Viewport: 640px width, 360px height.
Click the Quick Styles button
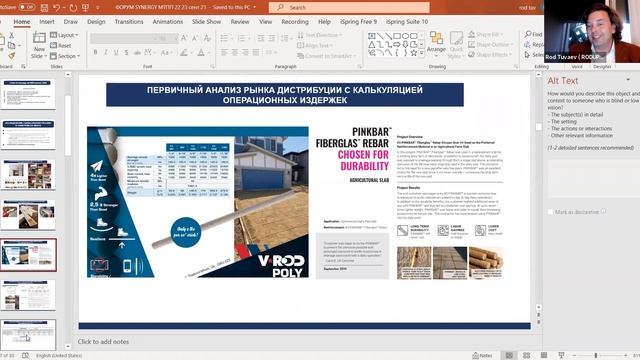click(456, 44)
